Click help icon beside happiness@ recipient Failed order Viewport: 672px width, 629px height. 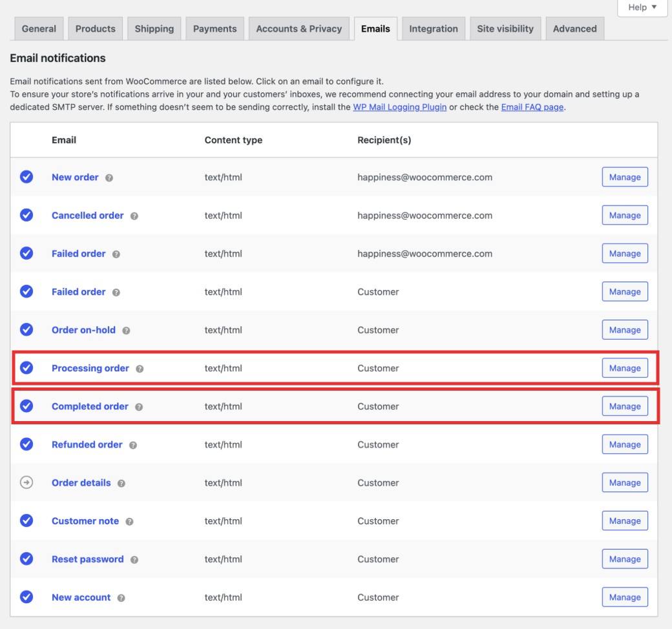tap(116, 254)
